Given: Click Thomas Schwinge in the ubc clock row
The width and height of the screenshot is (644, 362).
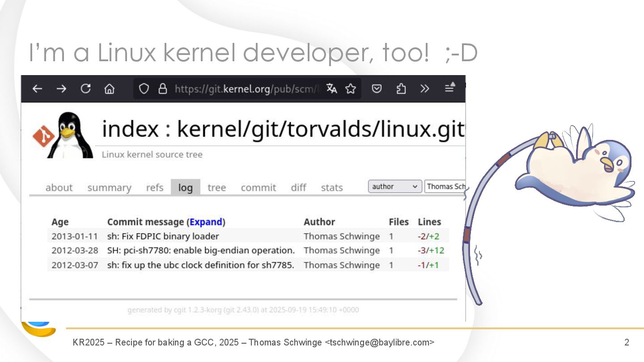Looking at the screenshot, I should pyautogui.click(x=342, y=265).
